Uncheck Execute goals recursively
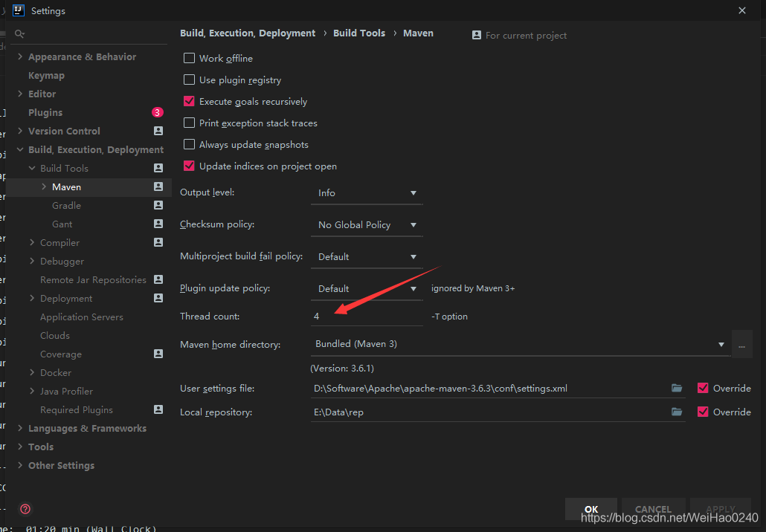This screenshot has height=532, width=766. (x=189, y=102)
